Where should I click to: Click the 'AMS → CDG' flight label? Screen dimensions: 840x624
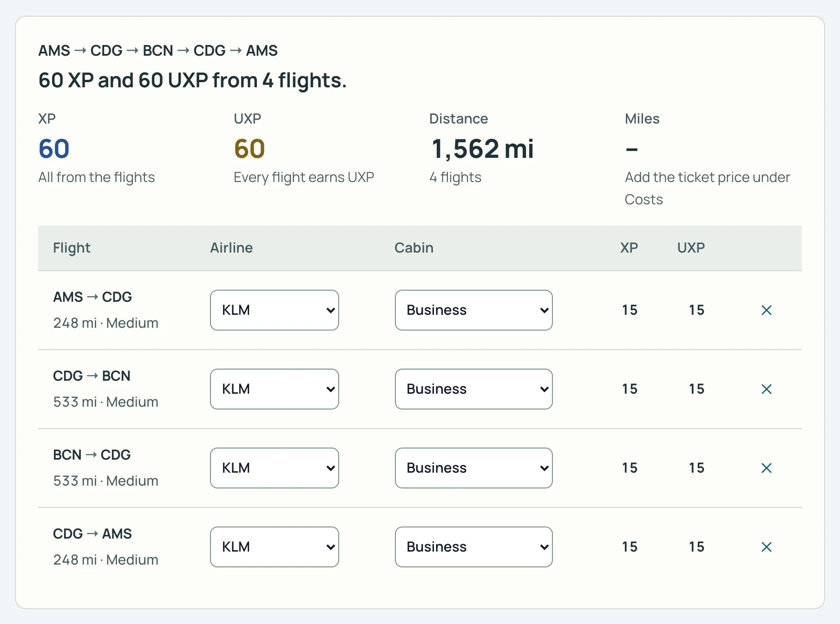(92, 297)
